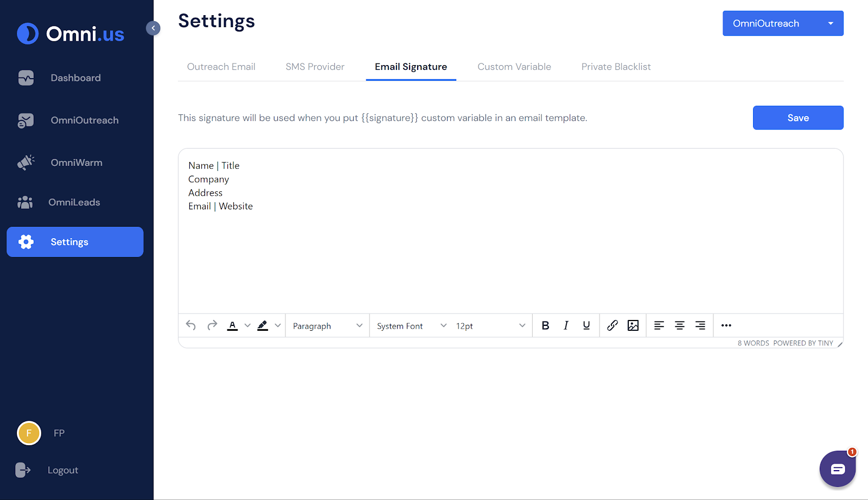The image size is (868, 500).
Task: Click the OmniWarm megaphone icon
Action: tap(25, 162)
